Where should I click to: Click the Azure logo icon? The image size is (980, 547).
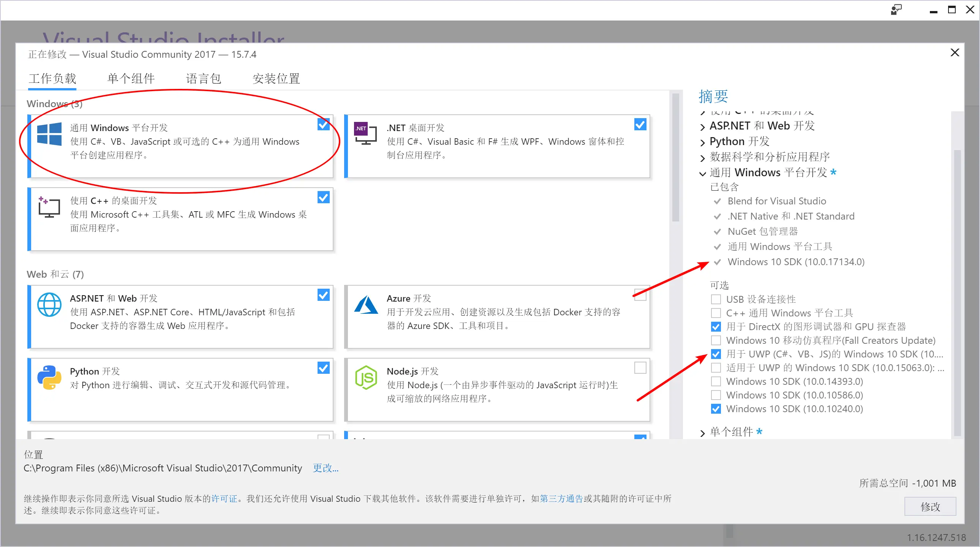pyautogui.click(x=365, y=305)
